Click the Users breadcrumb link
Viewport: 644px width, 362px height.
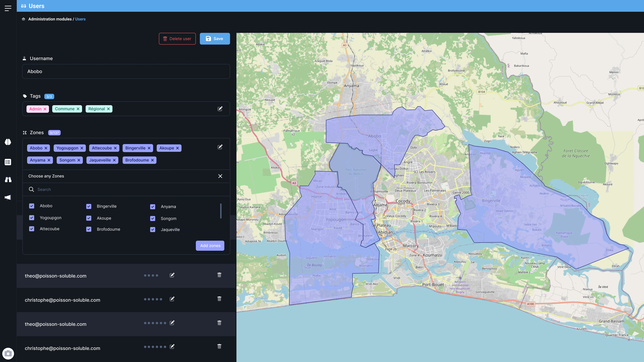pyautogui.click(x=80, y=19)
